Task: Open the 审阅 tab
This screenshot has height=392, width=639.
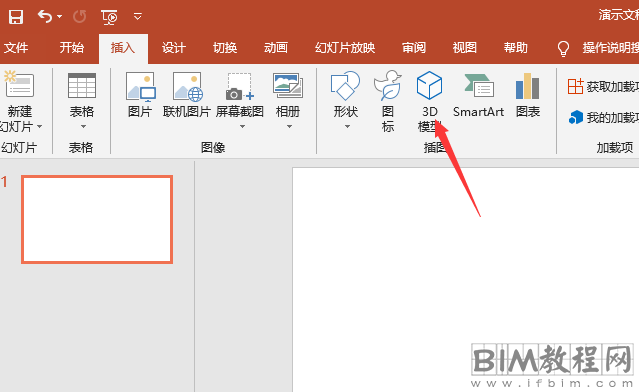Action: click(414, 48)
